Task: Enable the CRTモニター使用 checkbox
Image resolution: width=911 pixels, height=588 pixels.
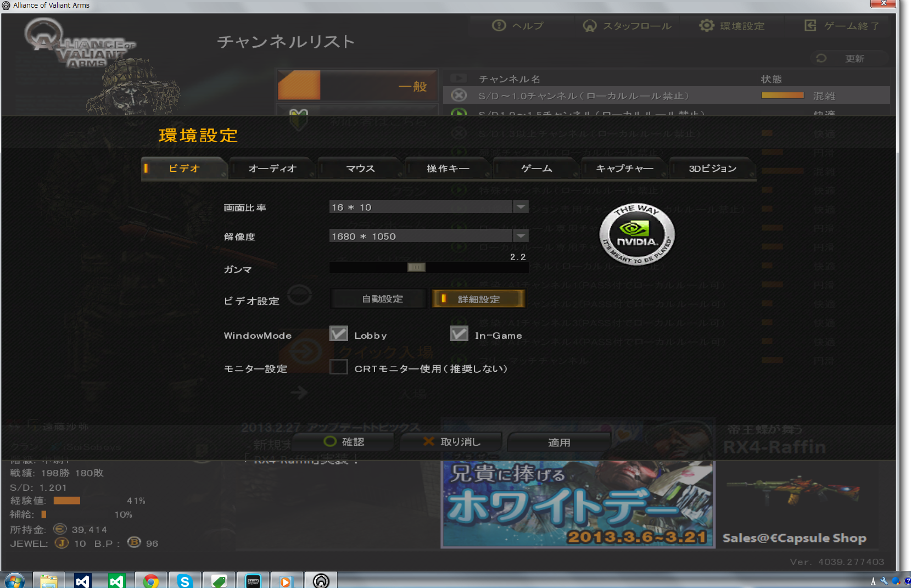Action: [x=339, y=367]
